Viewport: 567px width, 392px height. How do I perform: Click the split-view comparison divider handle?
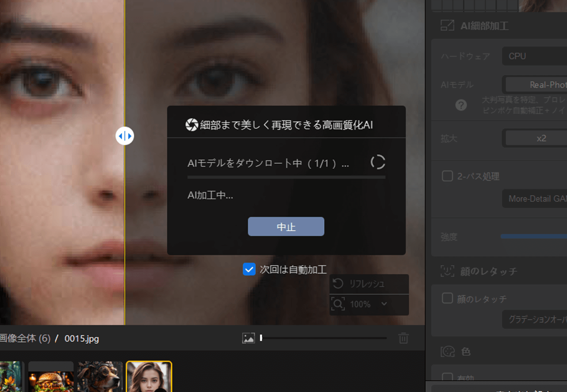pyautogui.click(x=125, y=136)
